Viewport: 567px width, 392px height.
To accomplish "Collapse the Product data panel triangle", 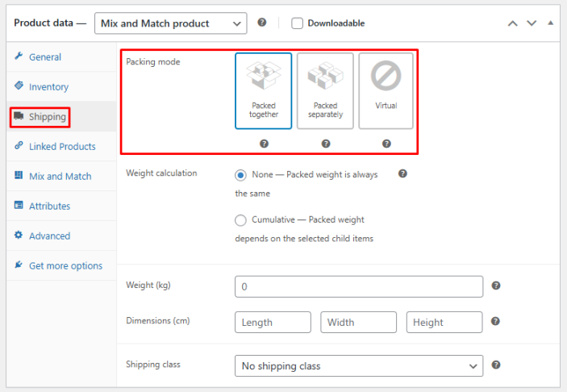I will coord(551,23).
